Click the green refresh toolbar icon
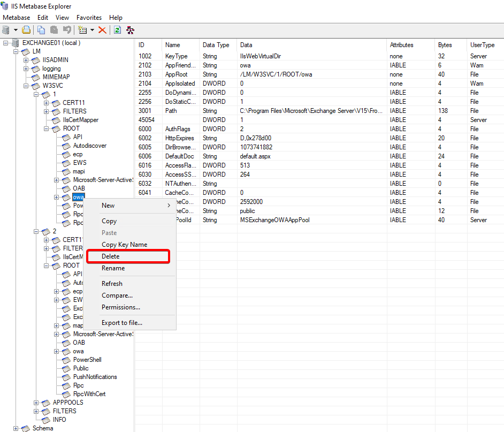 coord(117,30)
